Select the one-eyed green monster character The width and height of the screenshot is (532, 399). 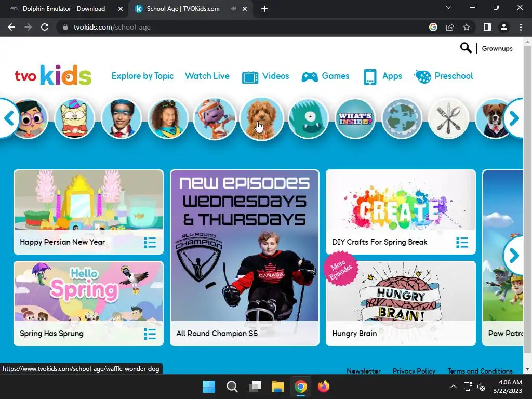(x=309, y=119)
